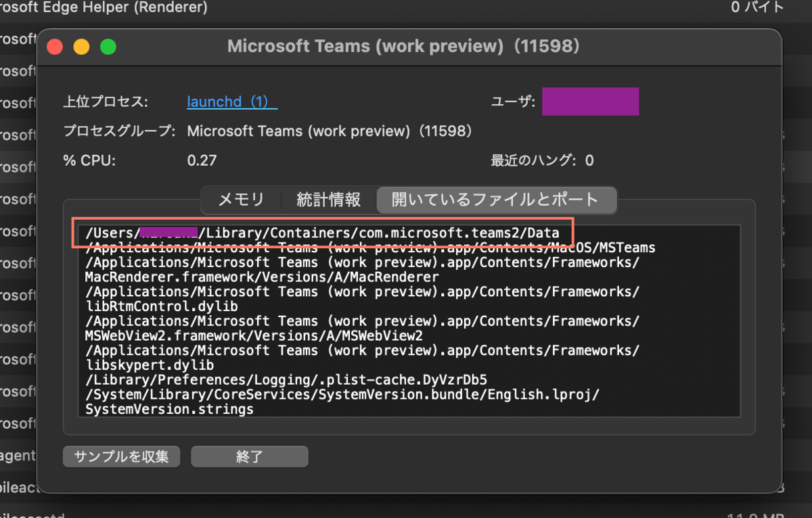Click the プロセスグループ value Microsoft Teams (11598)
The image size is (812, 518).
coord(330,131)
